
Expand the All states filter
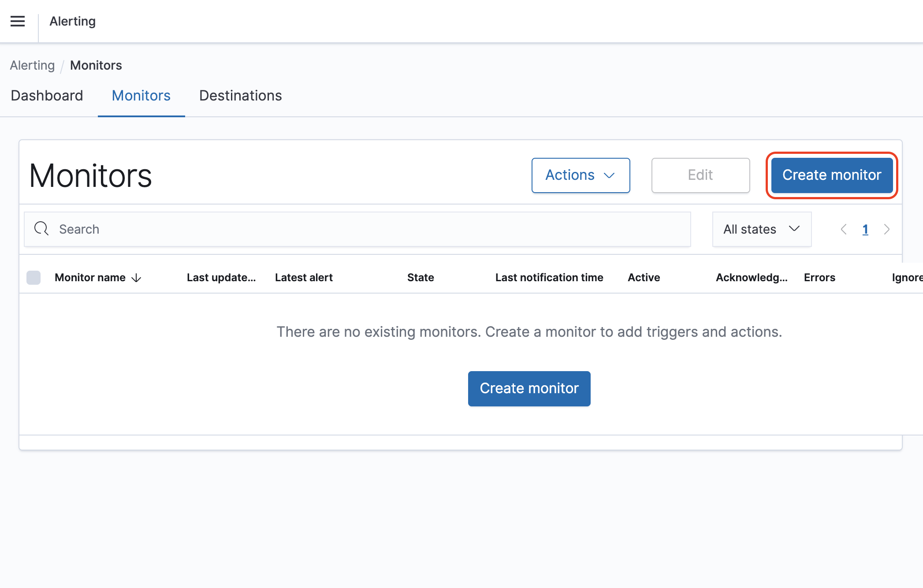tap(761, 229)
